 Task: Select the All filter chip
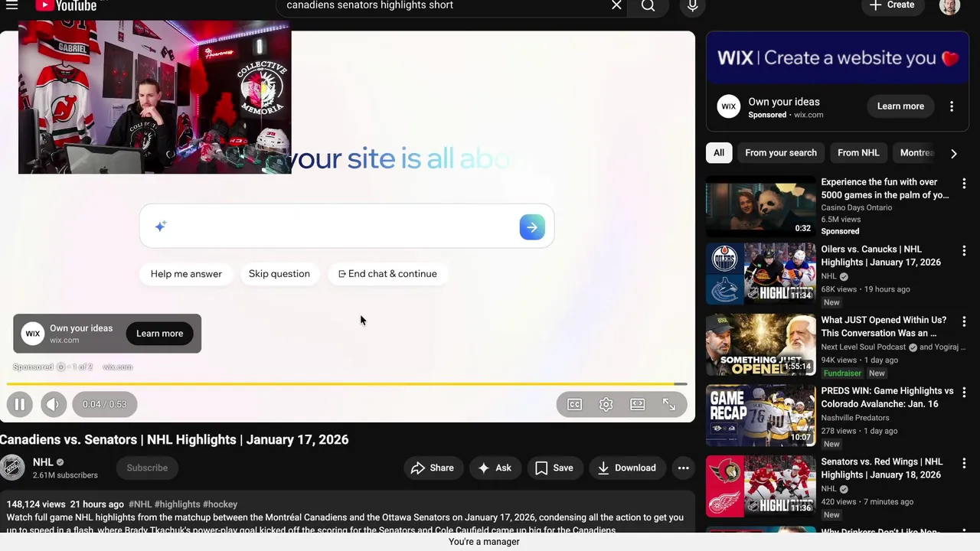(719, 153)
